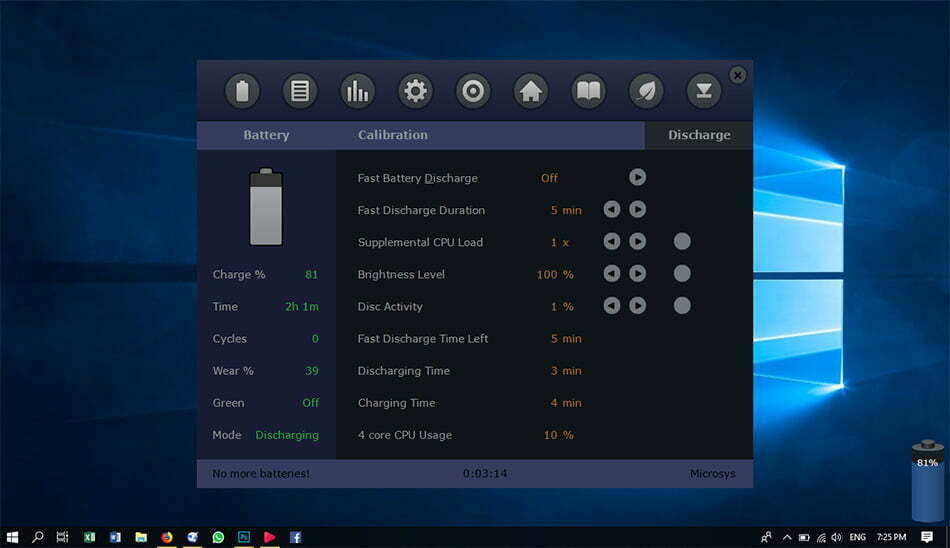This screenshot has width=950, height=548.
Task: Click the battery image in left panel
Action: pos(266,207)
